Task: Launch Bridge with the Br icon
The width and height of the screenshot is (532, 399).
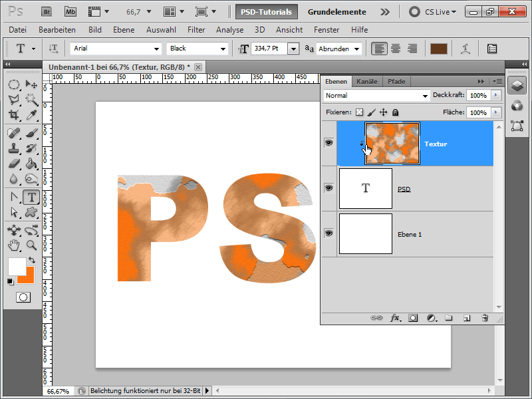Action: (46, 11)
